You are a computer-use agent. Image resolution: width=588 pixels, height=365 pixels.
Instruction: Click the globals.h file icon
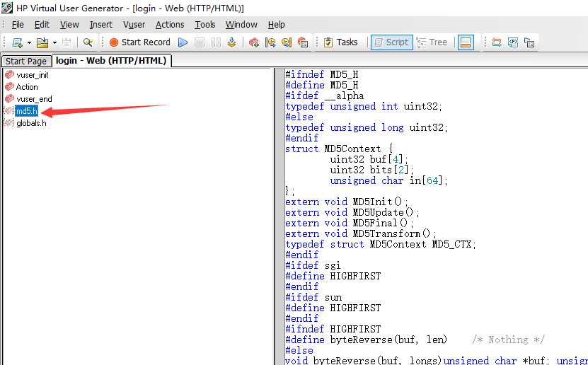click(9, 122)
